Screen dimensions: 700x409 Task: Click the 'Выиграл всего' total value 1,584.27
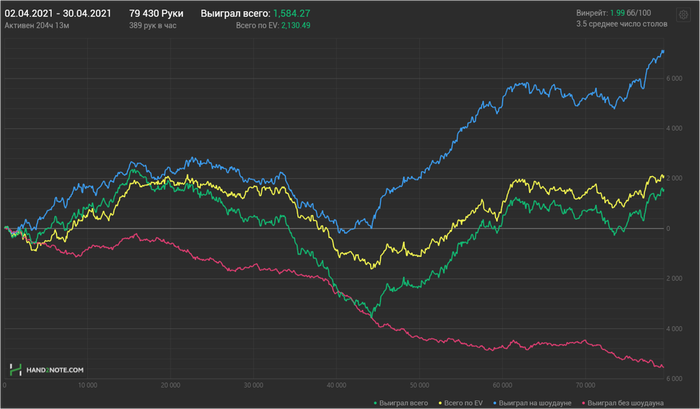(292, 13)
